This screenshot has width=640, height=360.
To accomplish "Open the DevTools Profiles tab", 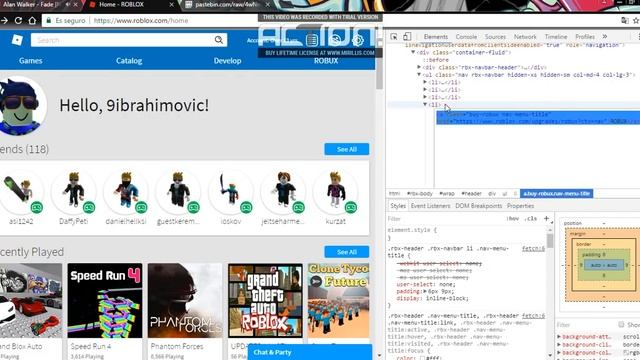I will [584, 37].
